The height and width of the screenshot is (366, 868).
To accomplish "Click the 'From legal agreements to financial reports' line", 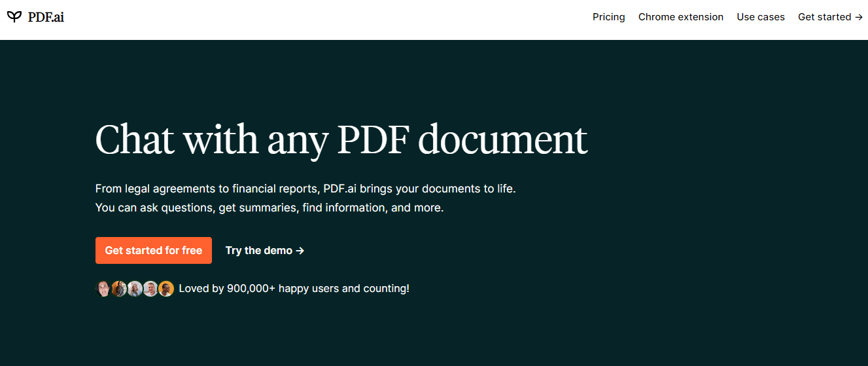I will tap(305, 189).
